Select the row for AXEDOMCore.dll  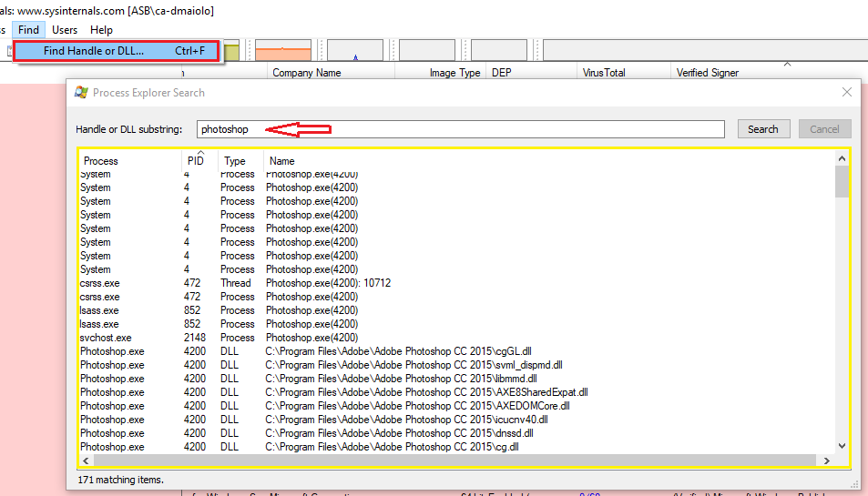coord(456,406)
